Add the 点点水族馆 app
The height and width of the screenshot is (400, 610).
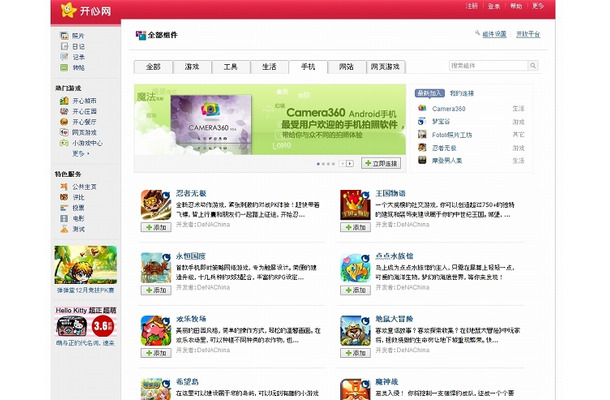pos(355,290)
